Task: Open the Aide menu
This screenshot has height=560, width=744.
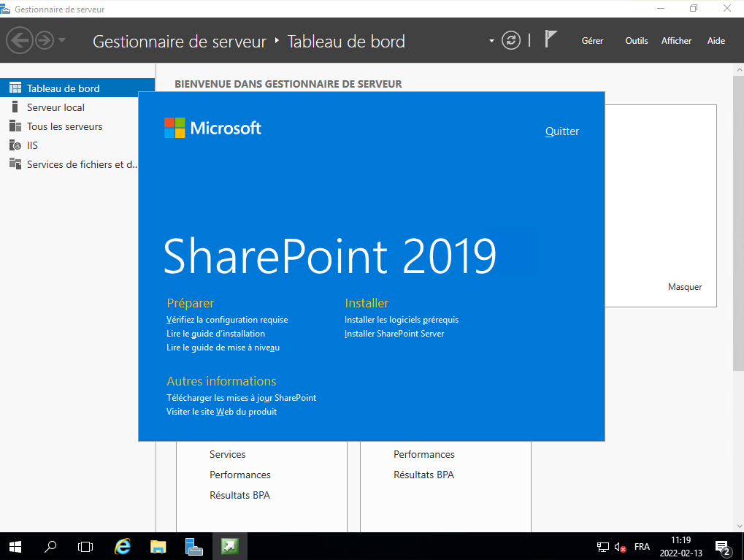Action: click(x=716, y=41)
